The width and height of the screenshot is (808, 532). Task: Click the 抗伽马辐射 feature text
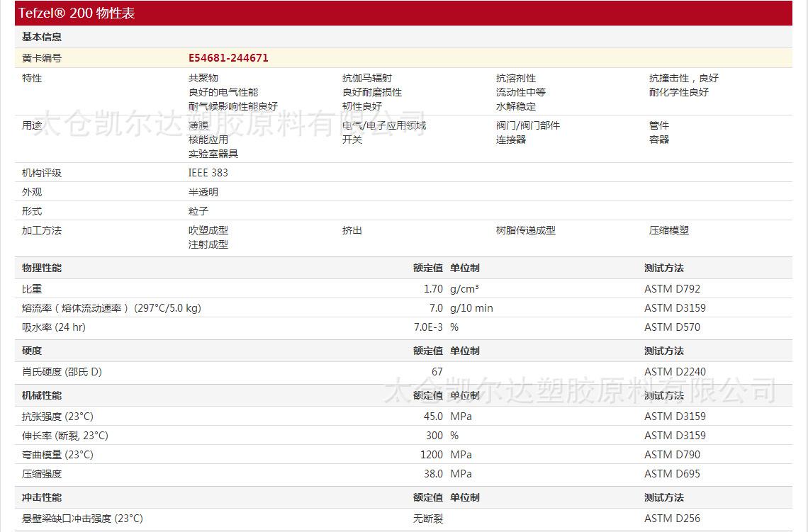click(x=366, y=78)
